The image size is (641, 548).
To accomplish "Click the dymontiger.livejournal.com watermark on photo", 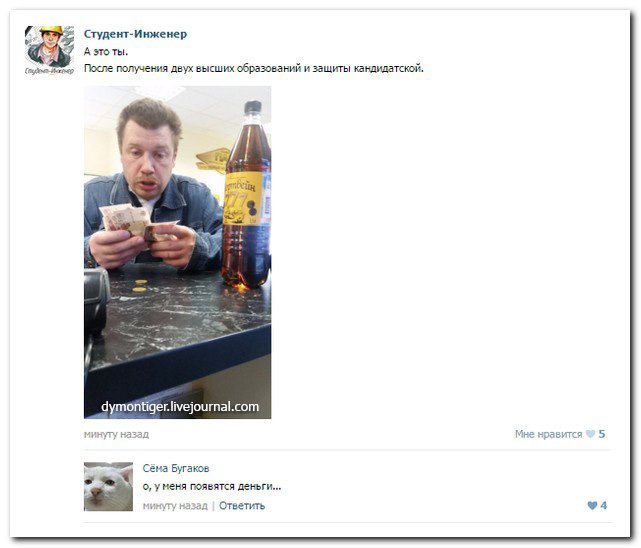I will click(x=180, y=407).
